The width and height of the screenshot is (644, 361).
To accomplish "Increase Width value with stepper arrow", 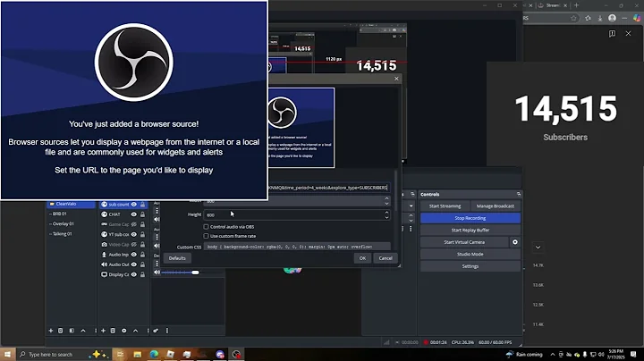I will (386, 199).
